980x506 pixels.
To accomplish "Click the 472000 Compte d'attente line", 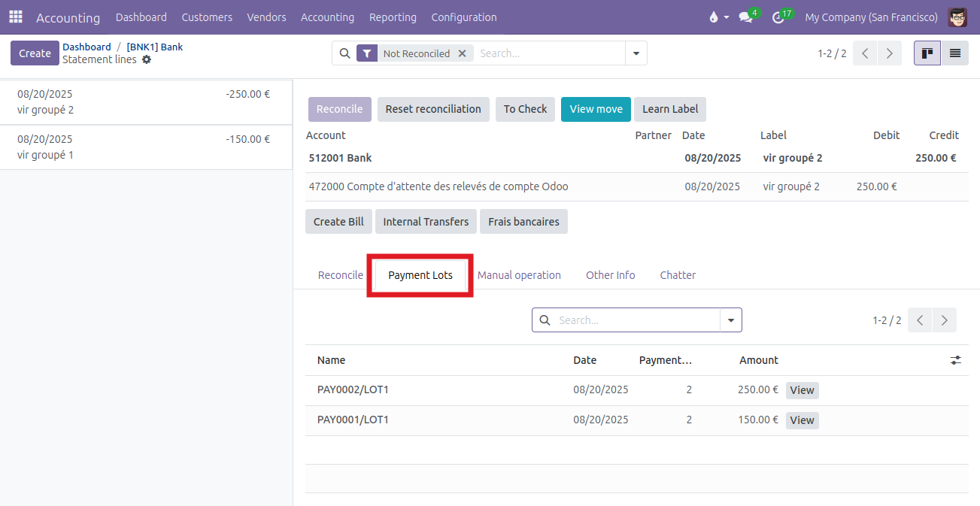I will tap(637, 187).
